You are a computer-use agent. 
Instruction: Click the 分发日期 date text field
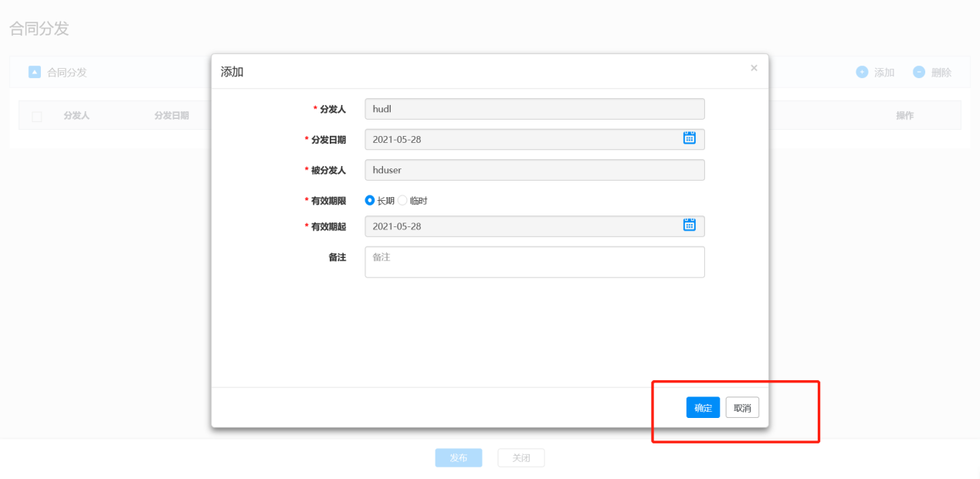coord(521,139)
